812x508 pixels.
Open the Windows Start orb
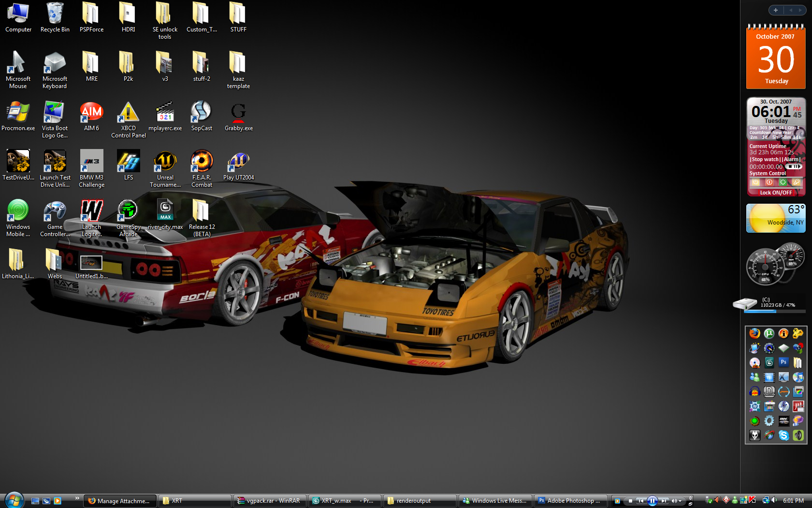(14, 500)
